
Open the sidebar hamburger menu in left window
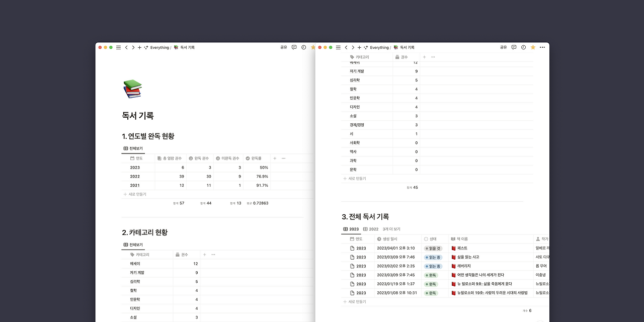[x=118, y=47]
